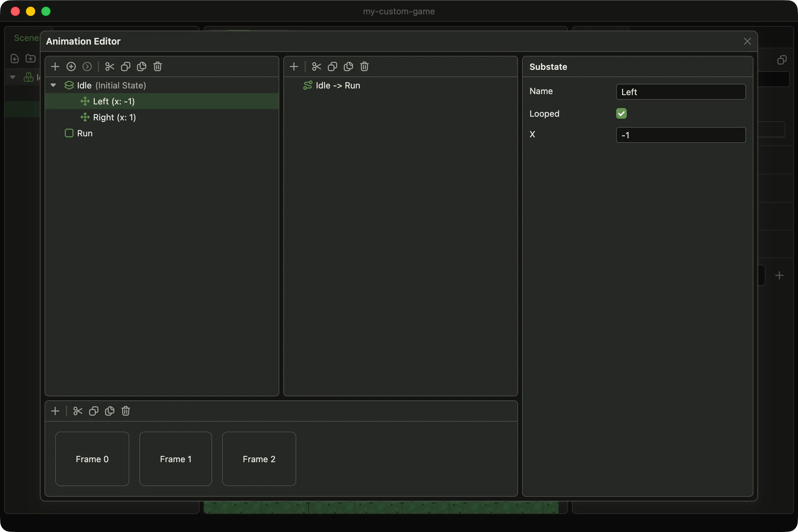Cut the transition using the scissors icon

tap(316, 66)
